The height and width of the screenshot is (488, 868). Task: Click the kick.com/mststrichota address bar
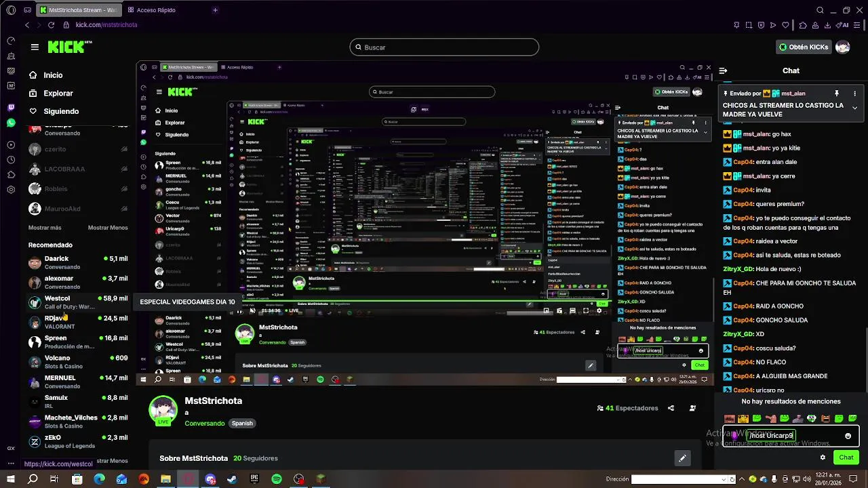[106, 25]
